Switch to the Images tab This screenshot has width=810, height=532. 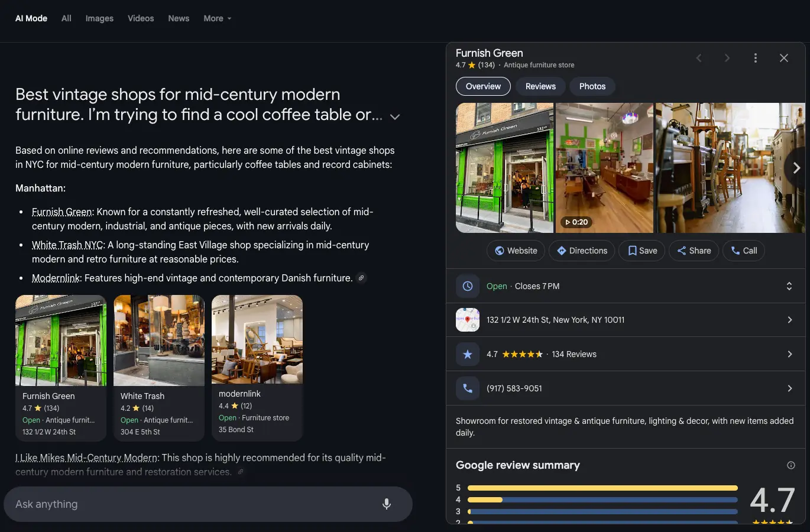coord(99,18)
